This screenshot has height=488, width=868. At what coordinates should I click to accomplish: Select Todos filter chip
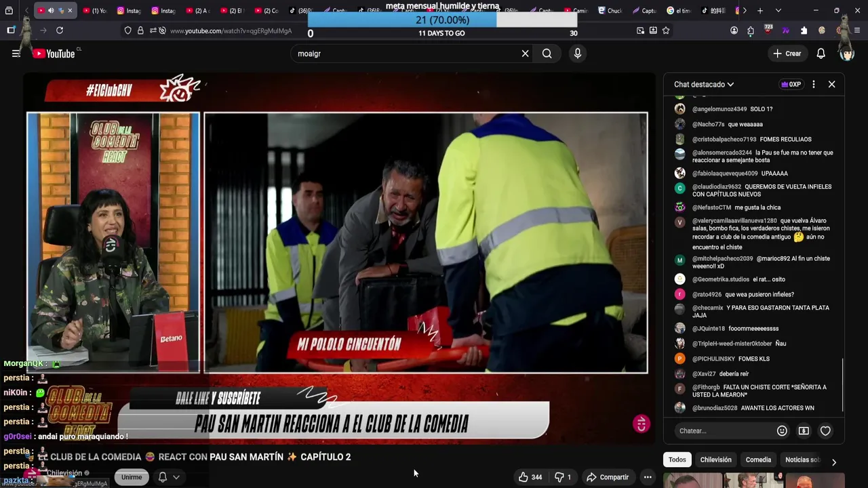677,460
